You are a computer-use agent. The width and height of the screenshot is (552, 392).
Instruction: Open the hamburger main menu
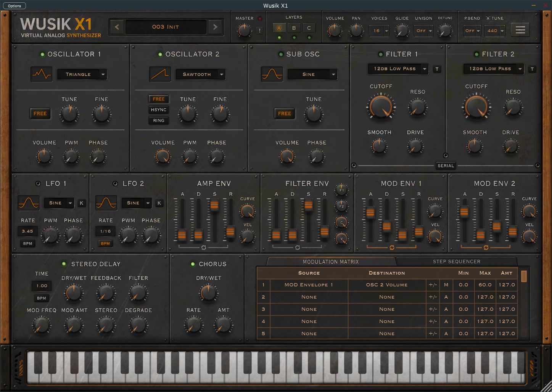(x=520, y=30)
